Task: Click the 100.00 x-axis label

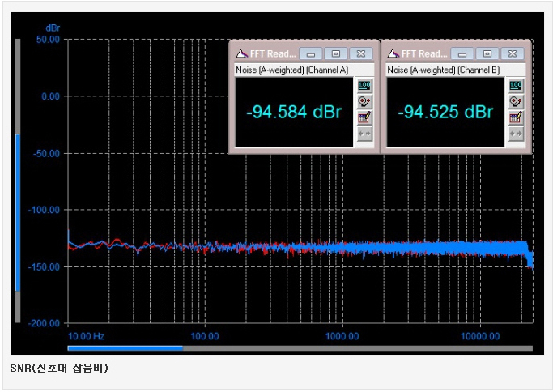Action: [x=205, y=336]
